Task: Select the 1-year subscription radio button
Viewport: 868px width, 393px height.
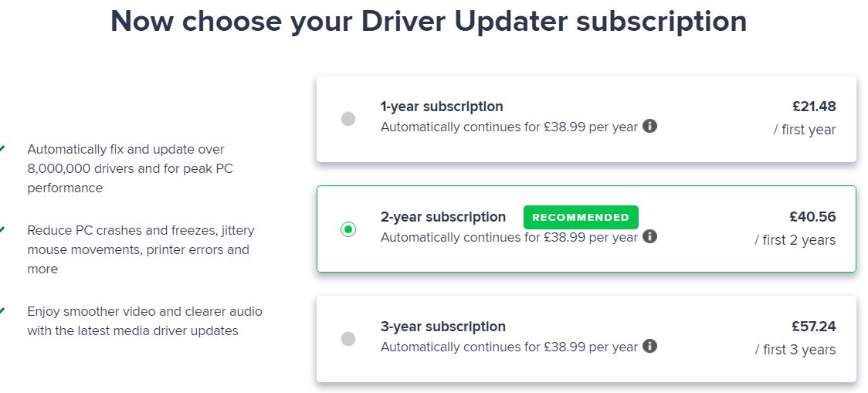Action: tap(348, 118)
